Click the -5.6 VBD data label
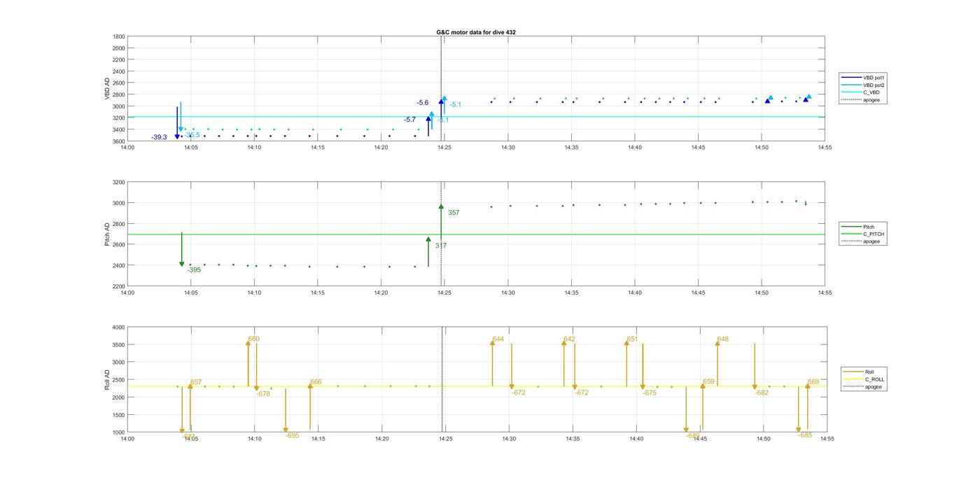980x485 pixels. 423,103
